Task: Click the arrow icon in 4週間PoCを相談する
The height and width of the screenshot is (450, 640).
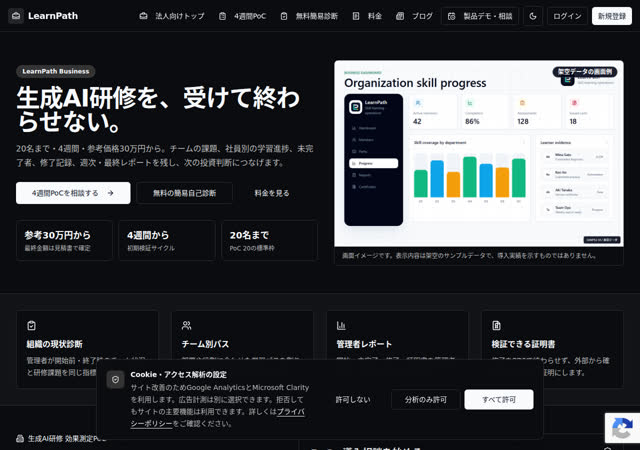Action: 111,193
